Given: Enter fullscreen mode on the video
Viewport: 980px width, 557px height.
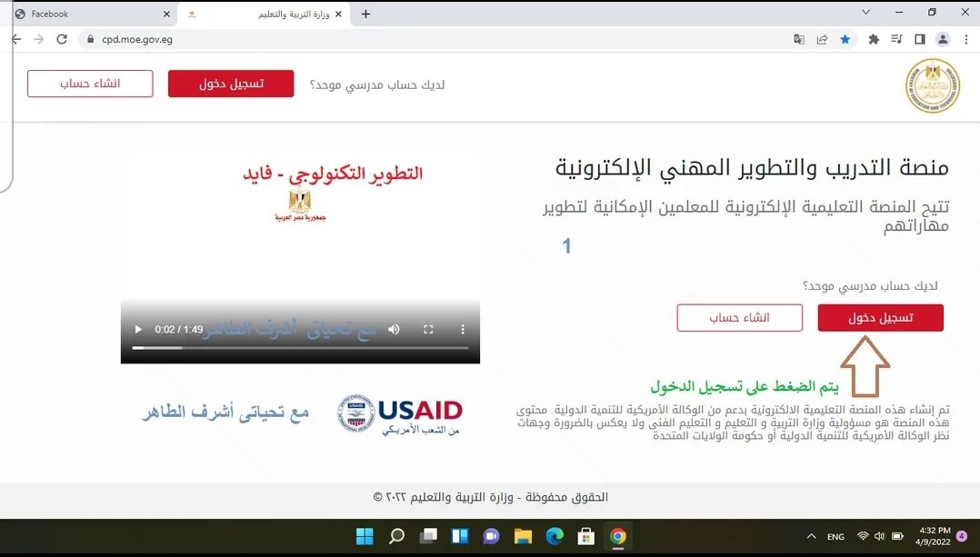Looking at the screenshot, I should coord(427,329).
